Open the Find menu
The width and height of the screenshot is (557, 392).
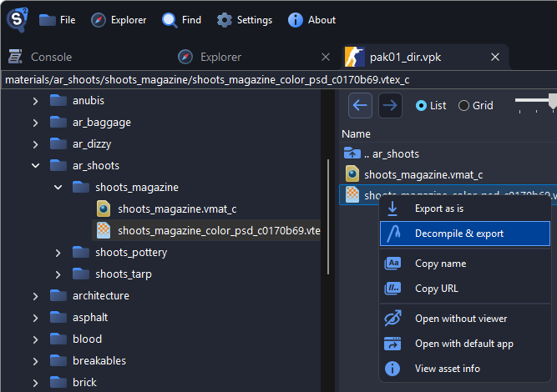(181, 20)
